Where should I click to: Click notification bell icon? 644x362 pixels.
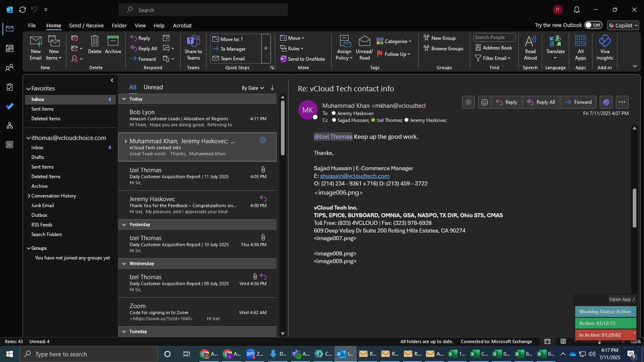577,10
